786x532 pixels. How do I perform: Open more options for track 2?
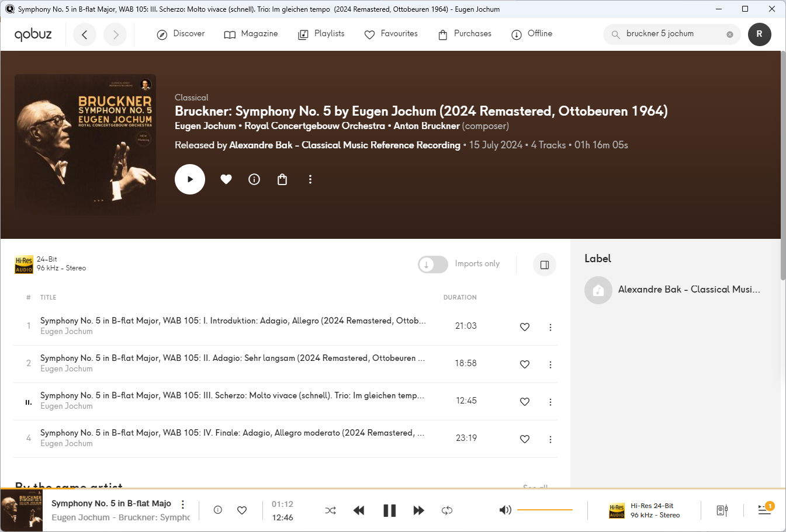click(x=550, y=364)
